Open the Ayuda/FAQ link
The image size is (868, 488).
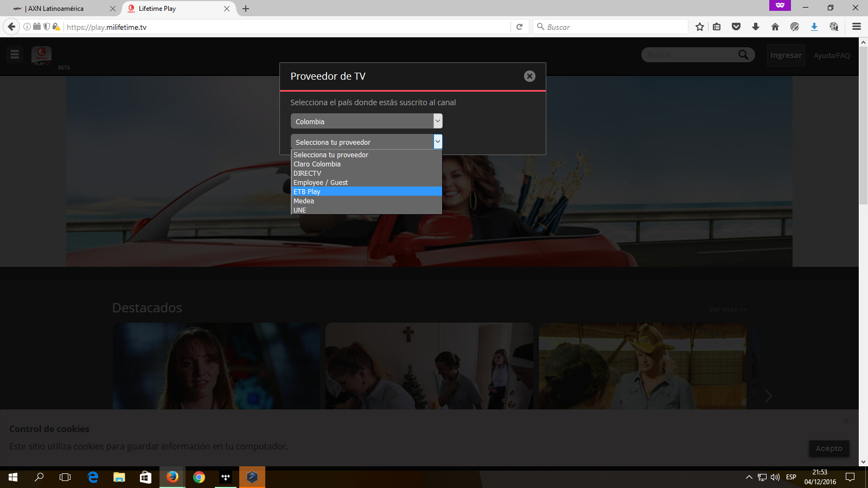(x=832, y=55)
